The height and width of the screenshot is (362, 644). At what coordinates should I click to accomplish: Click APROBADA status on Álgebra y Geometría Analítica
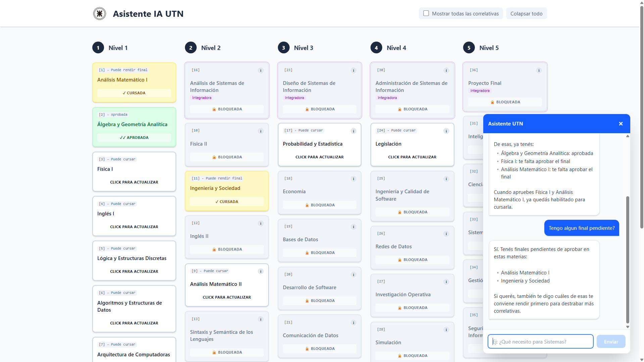tap(134, 138)
